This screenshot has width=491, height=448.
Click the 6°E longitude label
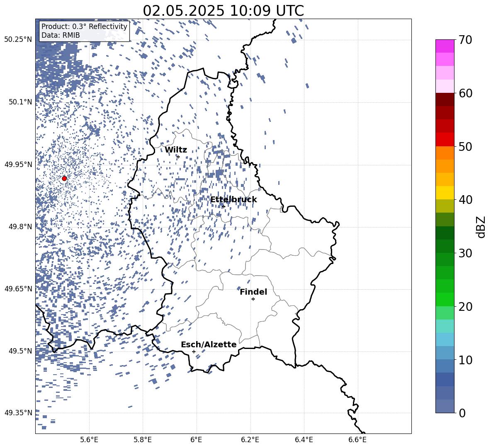(196, 440)
